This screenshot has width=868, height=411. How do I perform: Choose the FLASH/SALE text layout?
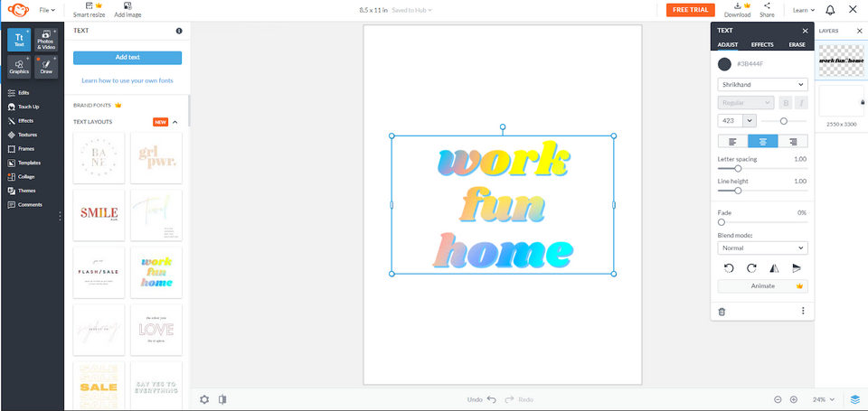coord(99,272)
